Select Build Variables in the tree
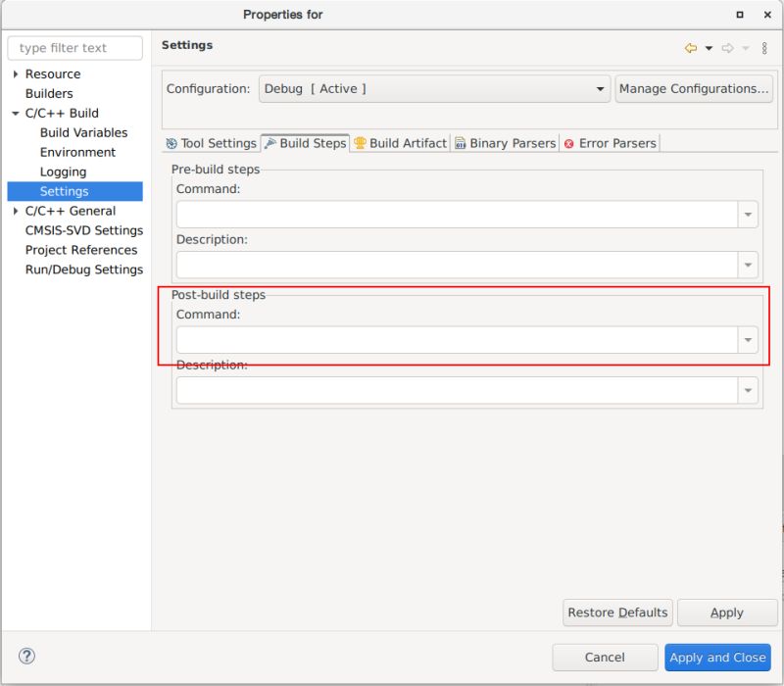Image resolution: width=784 pixels, height=686 pixels. 83,132
